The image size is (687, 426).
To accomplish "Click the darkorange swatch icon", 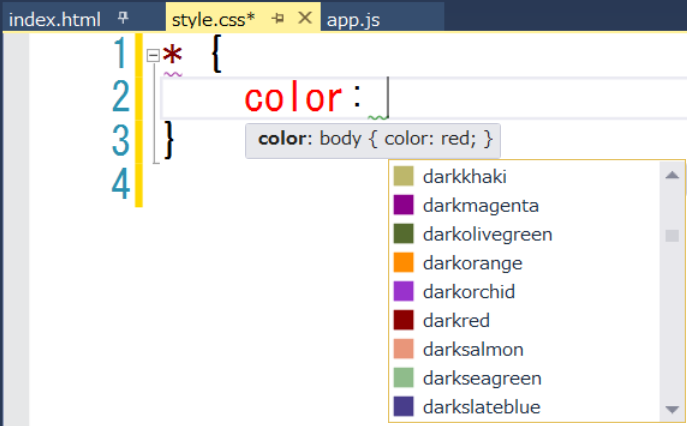I will point(404,264).
